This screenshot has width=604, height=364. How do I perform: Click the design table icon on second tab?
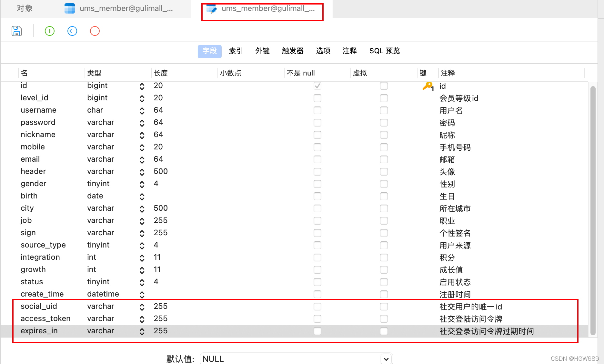click(x=212, y=8)
